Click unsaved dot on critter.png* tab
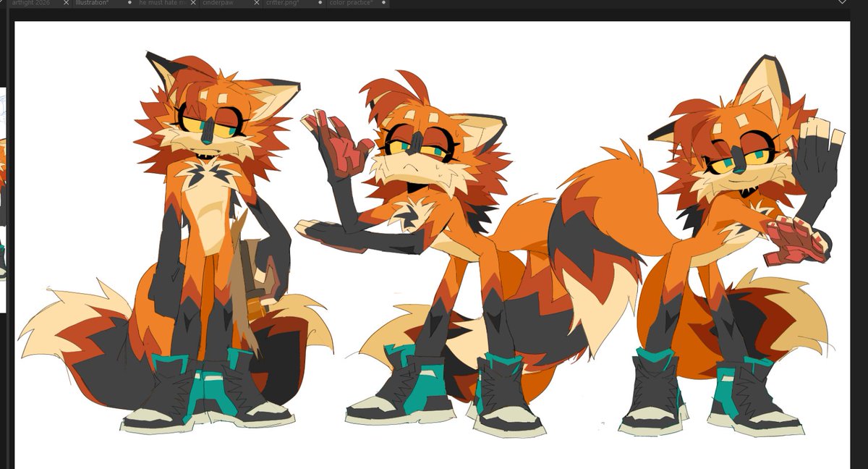868x469 pixels. 320,3
